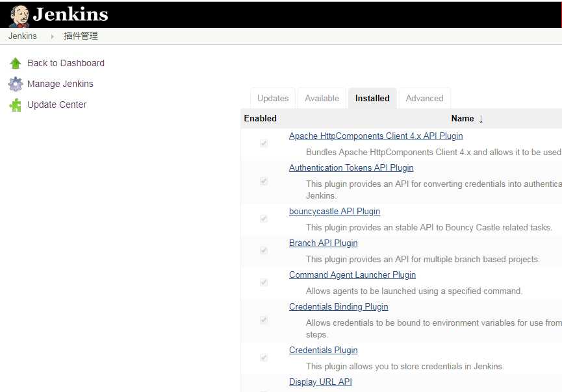Toggle Branch API Plugin enabled checkbox
This screenshot has height=392, width=562.
(264, 251)
